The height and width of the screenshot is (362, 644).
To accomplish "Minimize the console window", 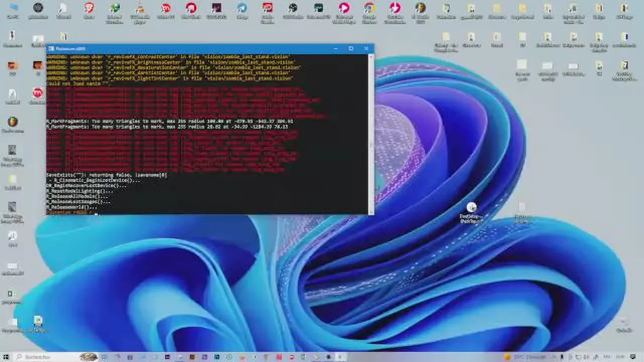I will (336, 49).
